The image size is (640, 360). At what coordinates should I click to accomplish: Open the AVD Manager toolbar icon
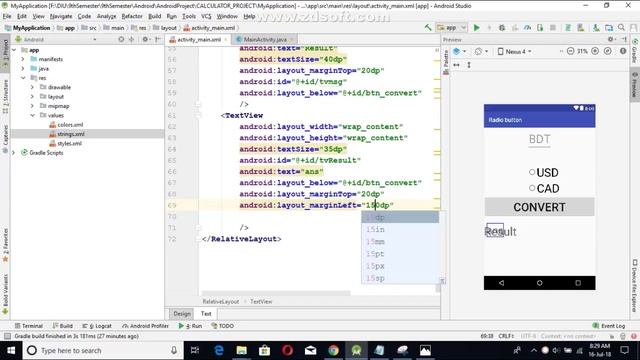pyautogui.click(x=580, y=28)
